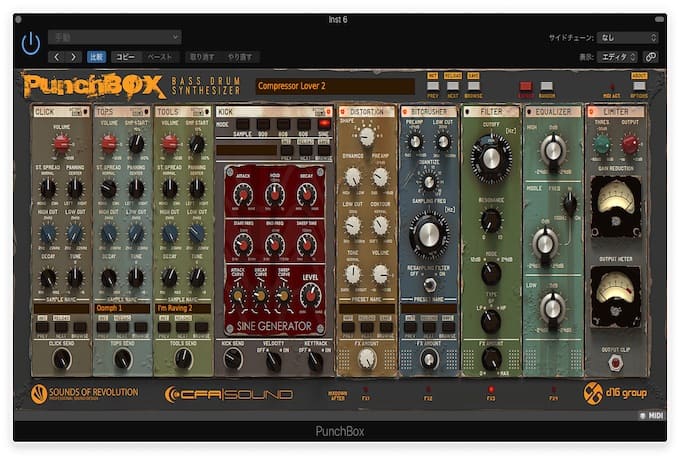
Task: Click the Distortion preset Prev button
Action: [x=348, y=327]
